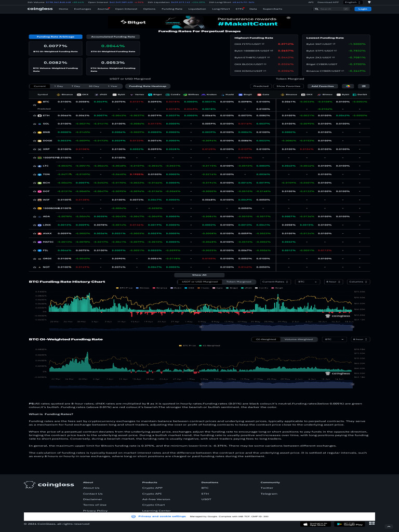Favorite ETH using its star icon
Image resolution: width=399 pixels, height=532 pixels.
[x=34, y=115]
